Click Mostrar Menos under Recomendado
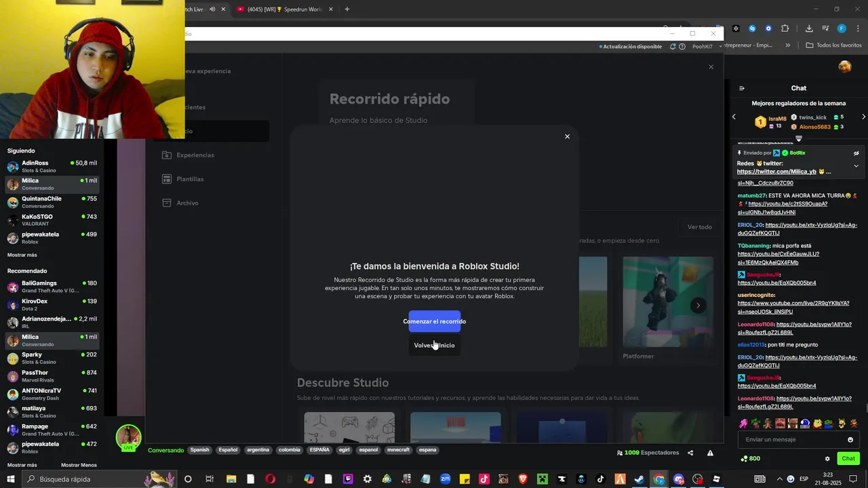The height and width of the screenshot is (488, 868). (x=79, y=465)
